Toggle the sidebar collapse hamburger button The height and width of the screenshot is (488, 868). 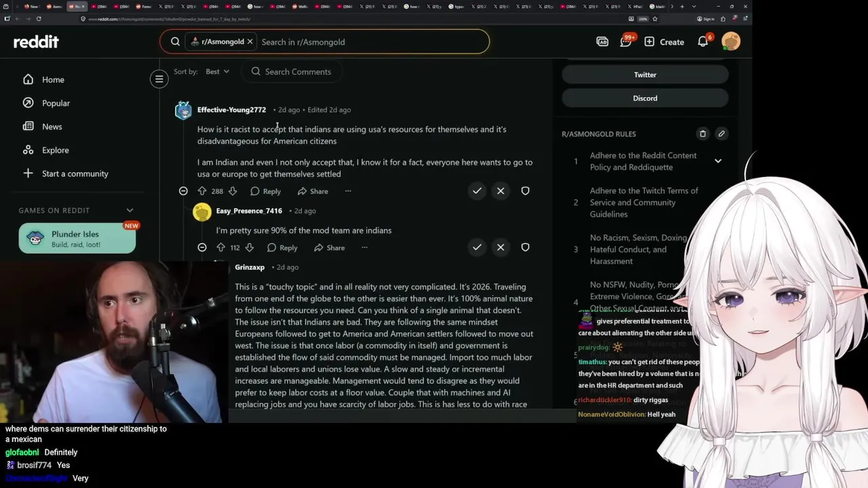159,79
